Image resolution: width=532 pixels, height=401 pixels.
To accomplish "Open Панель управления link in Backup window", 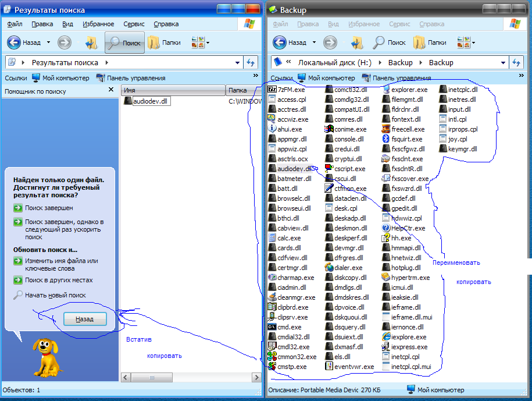I will (397, 78).
